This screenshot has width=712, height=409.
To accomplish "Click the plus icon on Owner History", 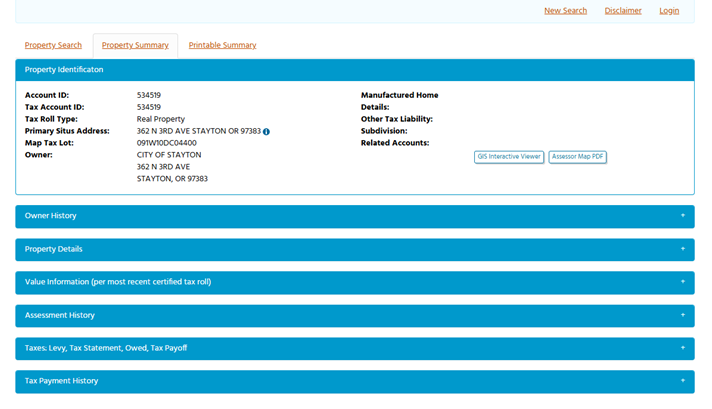I will point(682,216).
